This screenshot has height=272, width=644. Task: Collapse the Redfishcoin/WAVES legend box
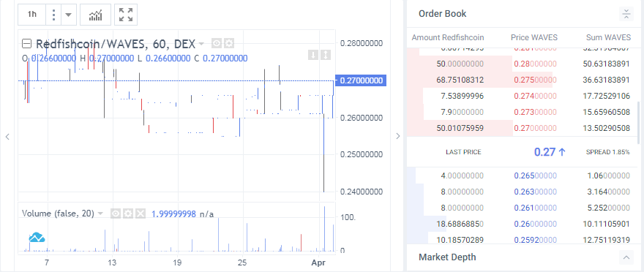click(x=26, y=43)
